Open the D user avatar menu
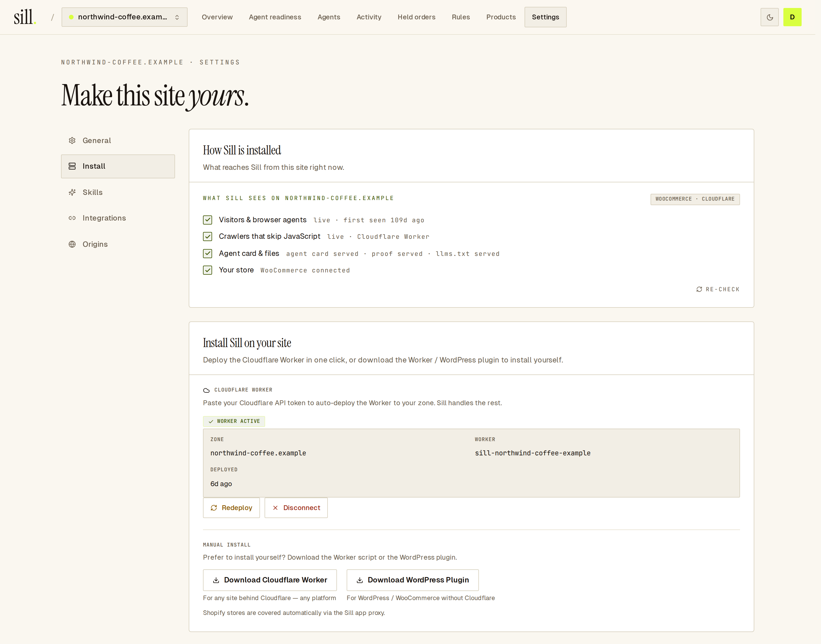 (792, 17)
